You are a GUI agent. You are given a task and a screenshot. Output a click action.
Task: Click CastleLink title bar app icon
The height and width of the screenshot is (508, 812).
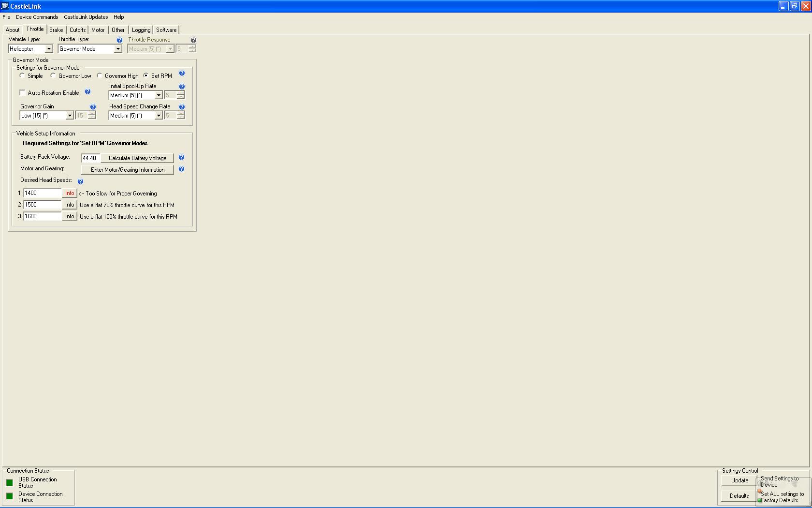pyautogui.click(x=5, y=6)
